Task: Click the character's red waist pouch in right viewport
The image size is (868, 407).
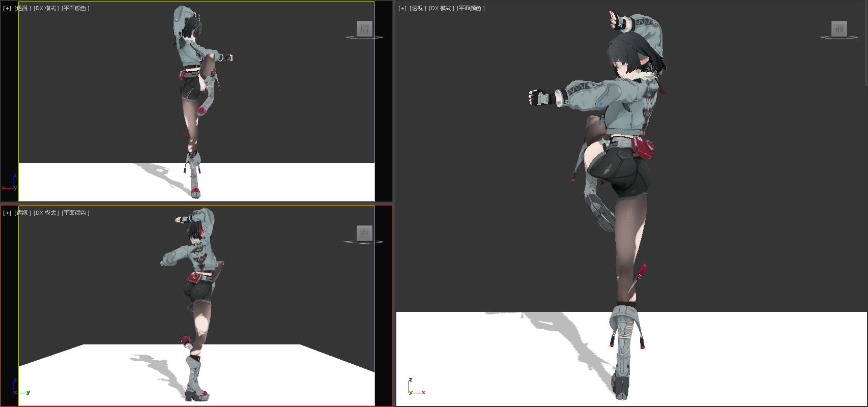Action: (644, 148)
